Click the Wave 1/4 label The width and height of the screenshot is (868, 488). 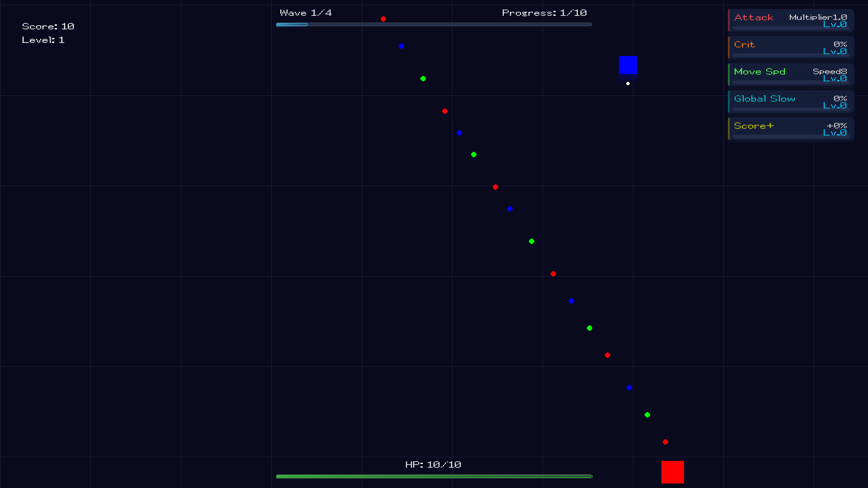tap(306, 13)
